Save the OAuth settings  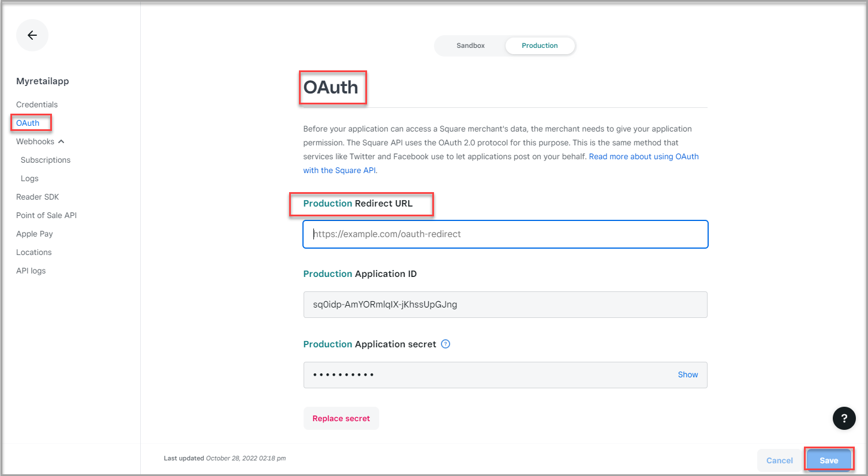pyautogui.click(x=829, y=460)
